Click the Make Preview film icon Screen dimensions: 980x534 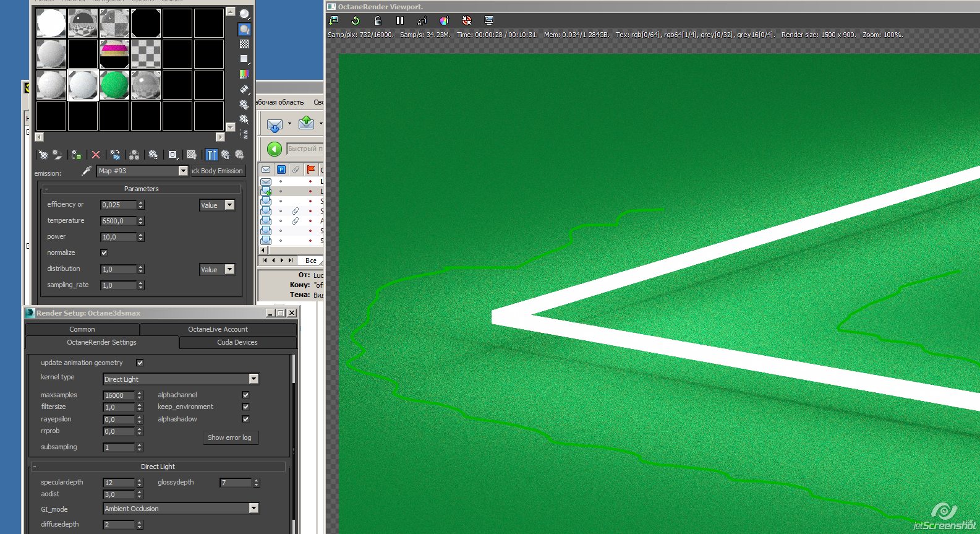click(x=244, y=89)
